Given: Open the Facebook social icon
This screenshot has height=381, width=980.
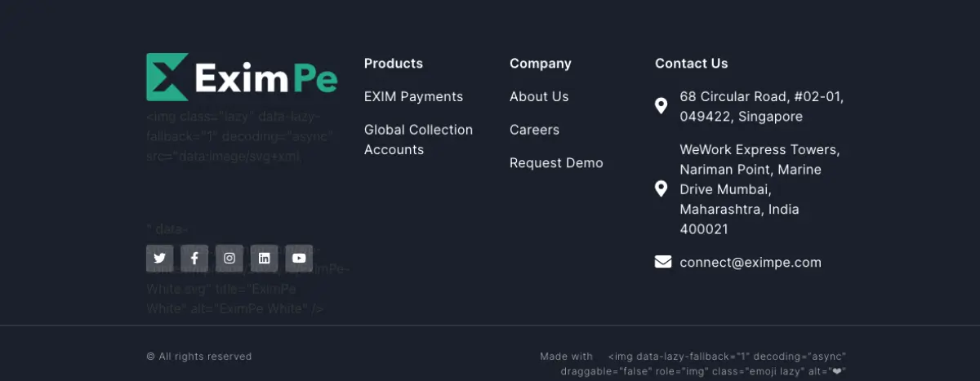Looking at the screenshot, I should pyautogui.click(x=194, y=258).
